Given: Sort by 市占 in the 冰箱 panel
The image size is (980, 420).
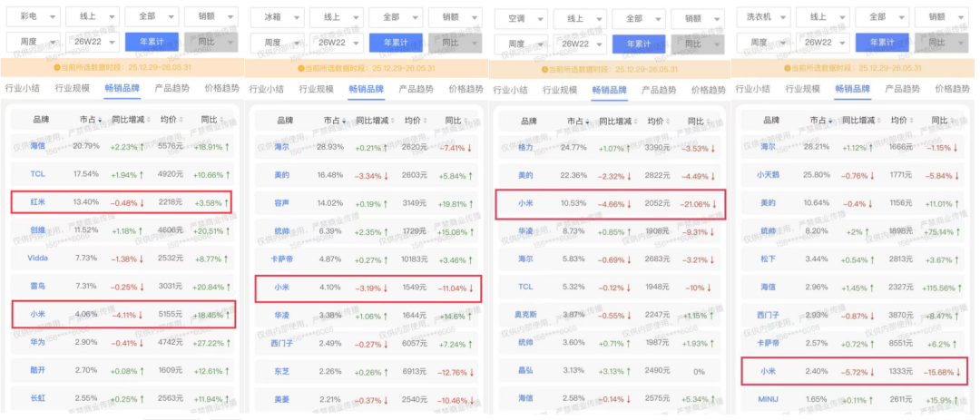Looking at the screenshot, I should (334, 120).
